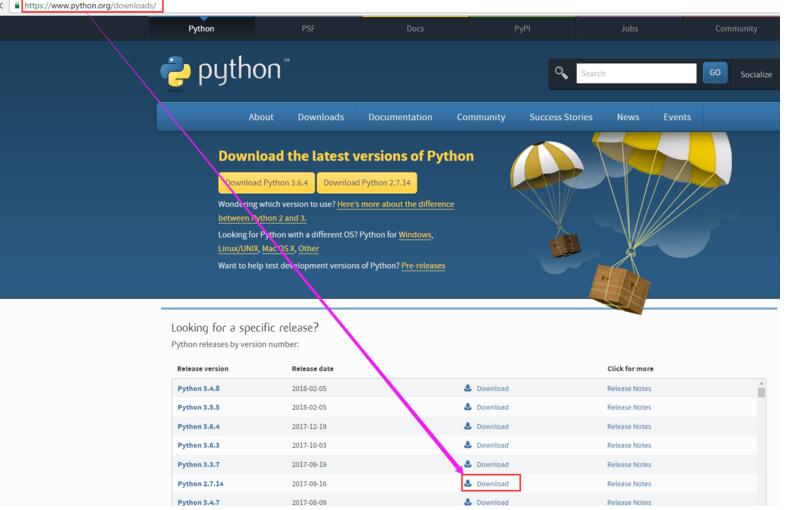This screenshot has height=510, width=787.
Task: Open Release Notes for Python 2.7.14
Action: pos(629,484)
